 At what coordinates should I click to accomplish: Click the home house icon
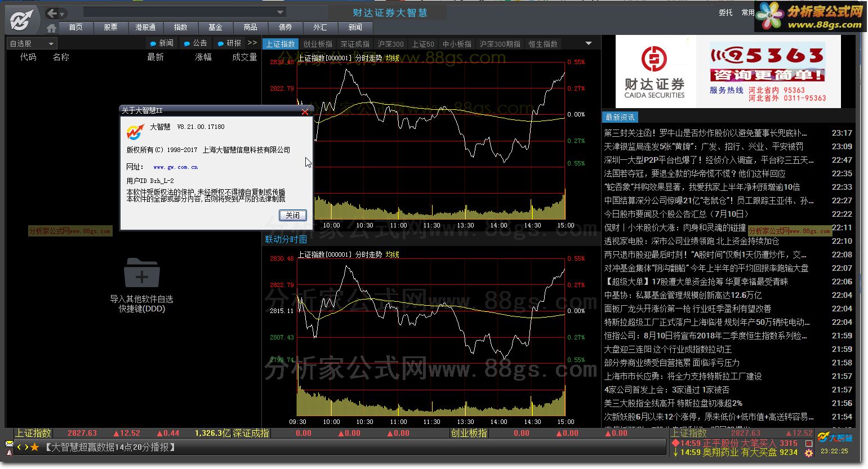coord(52,28)
